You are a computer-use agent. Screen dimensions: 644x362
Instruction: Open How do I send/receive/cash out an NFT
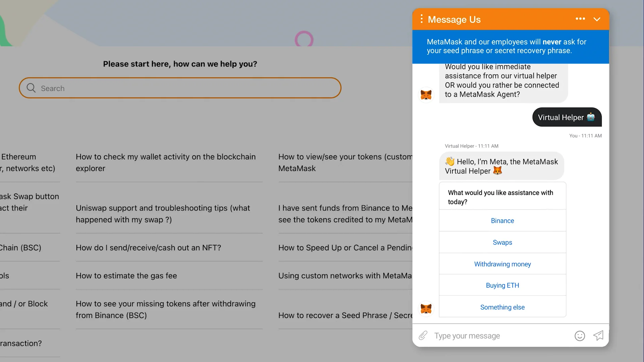[x=148, y=248]
